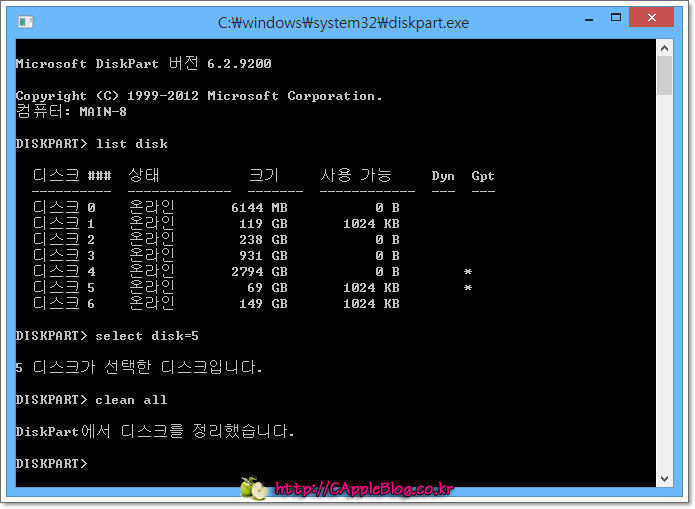
Task: Click the '119 GB' size value
Action: (263, 223)
